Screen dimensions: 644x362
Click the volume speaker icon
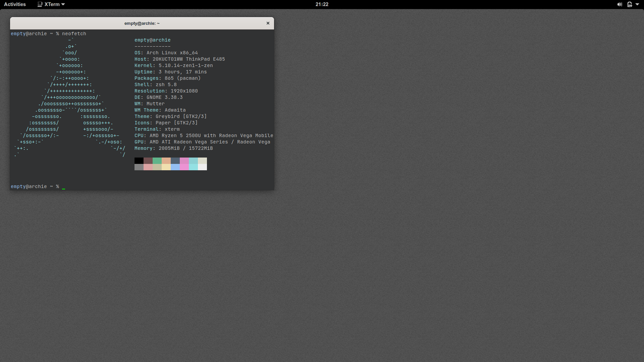tap(619, 4)
